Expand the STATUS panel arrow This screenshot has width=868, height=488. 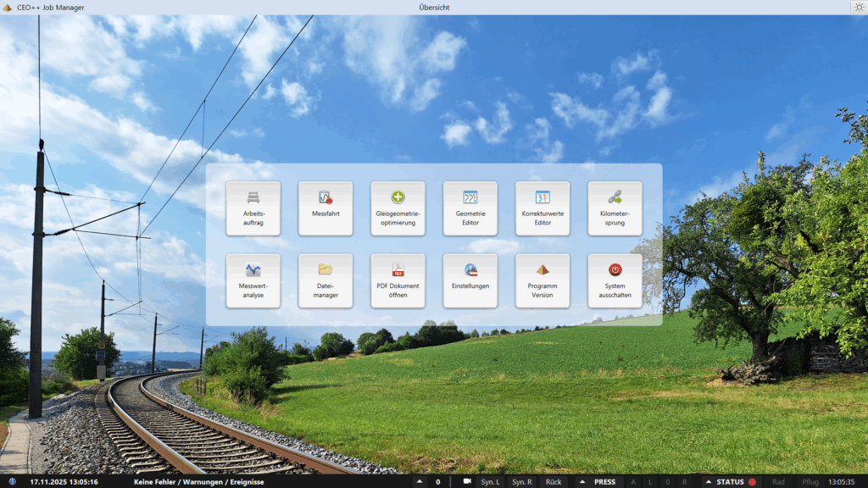point(708,481)
